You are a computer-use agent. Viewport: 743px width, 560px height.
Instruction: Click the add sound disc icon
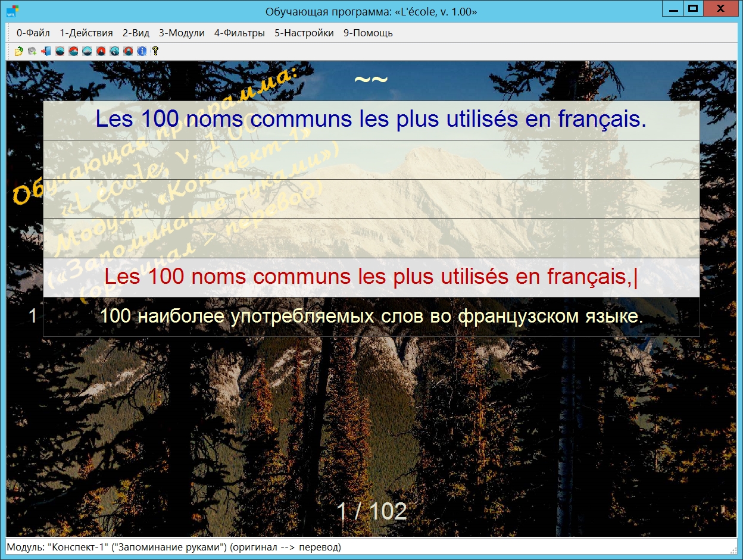pos(32,51)
